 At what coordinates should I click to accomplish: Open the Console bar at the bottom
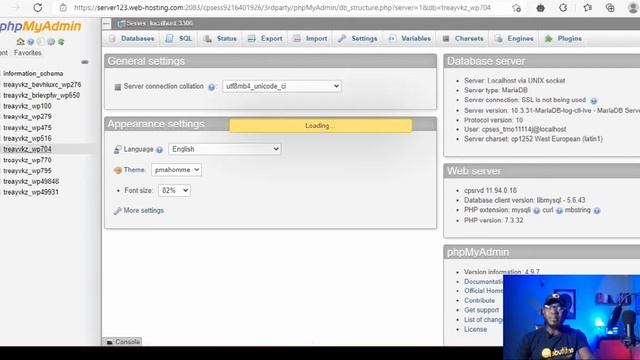click(123, 342)
